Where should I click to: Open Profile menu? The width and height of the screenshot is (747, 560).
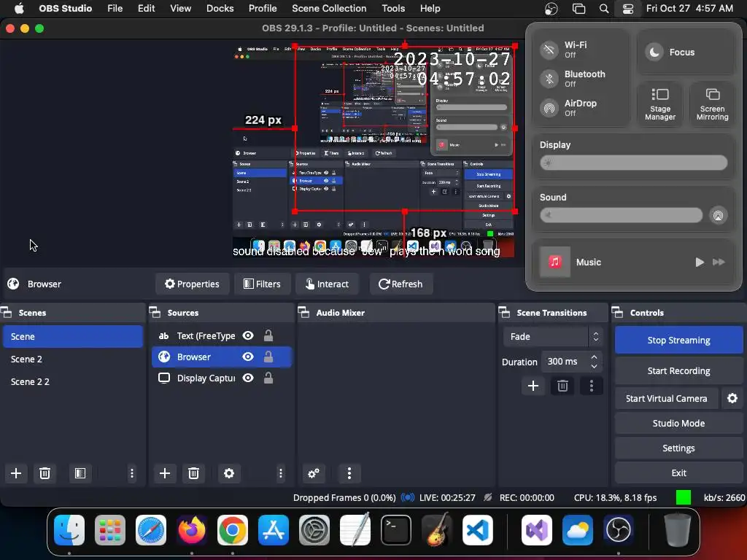tap(263, 9)
